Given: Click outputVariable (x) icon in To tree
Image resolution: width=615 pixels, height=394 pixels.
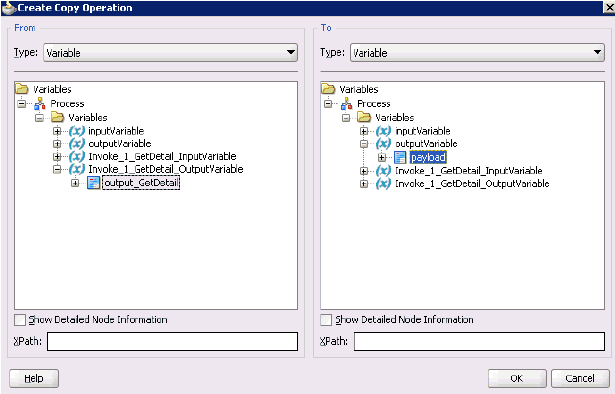Looking at the screenshot, I should [383, 144].
